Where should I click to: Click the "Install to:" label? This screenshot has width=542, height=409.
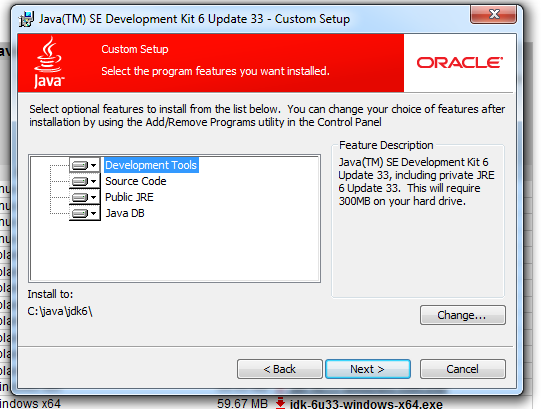click(50, 294)
